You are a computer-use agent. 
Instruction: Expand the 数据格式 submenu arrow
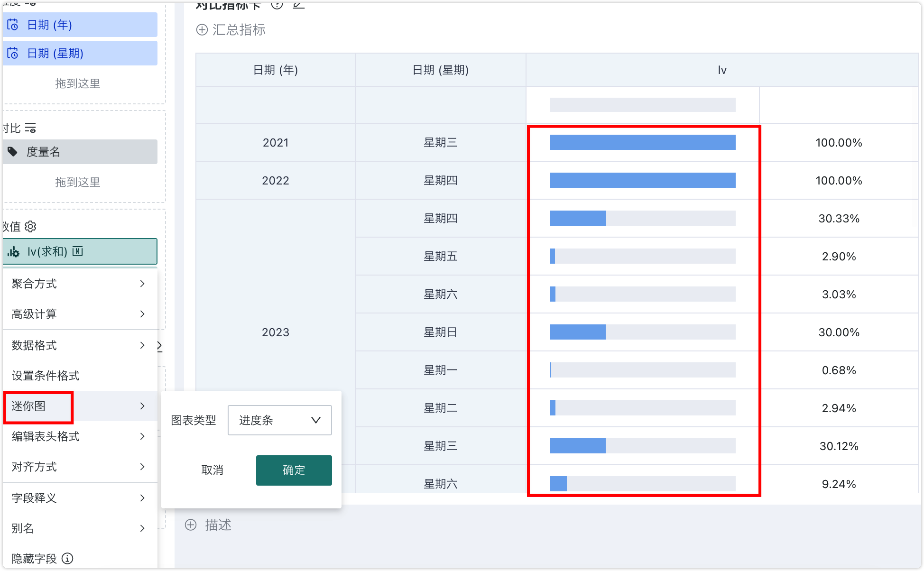142,345
